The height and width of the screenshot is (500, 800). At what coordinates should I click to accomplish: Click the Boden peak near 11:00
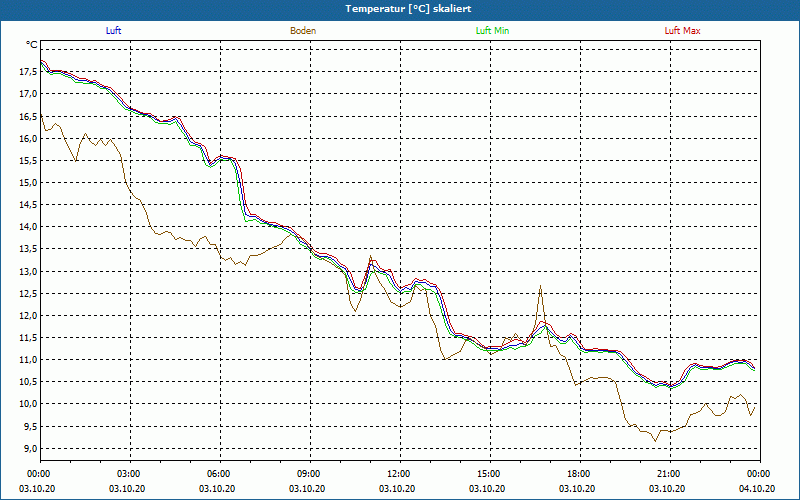tap(370, 256)
